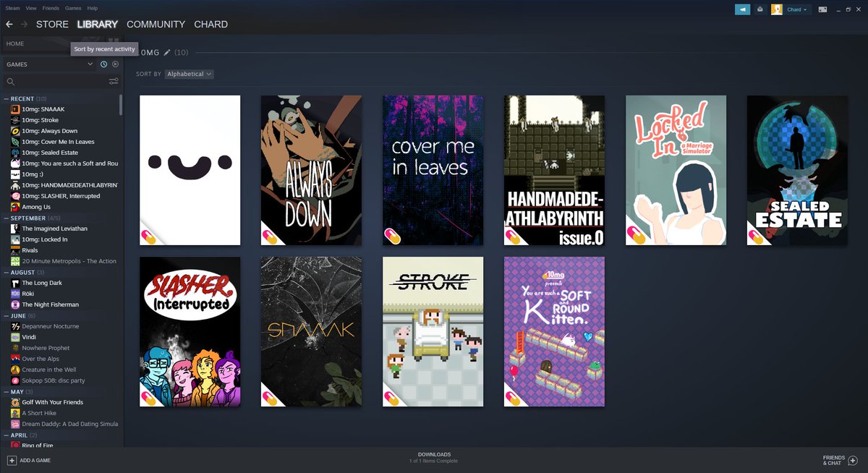This screenshot has height=473, width=868.
Task: Collapse the MAY section
Action: (x=6, y=391)
